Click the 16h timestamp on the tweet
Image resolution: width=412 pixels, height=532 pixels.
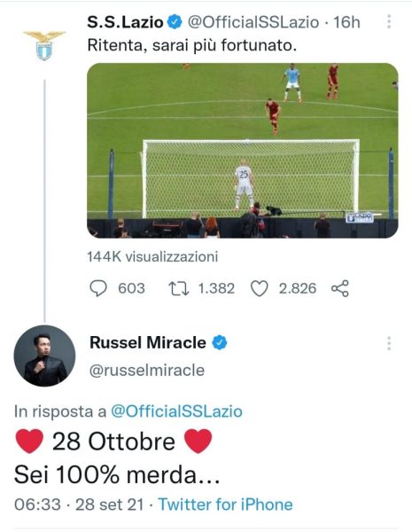point(346,22)
